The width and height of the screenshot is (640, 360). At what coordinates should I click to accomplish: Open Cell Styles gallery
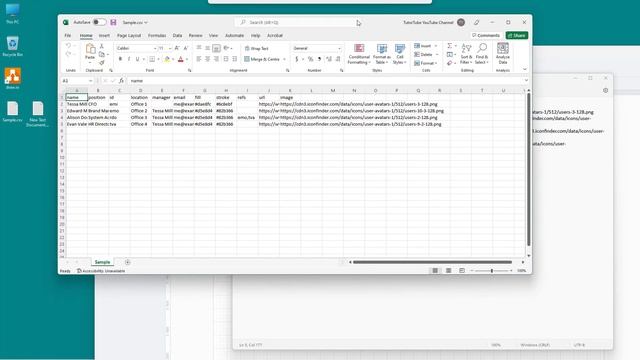[399, 54]
